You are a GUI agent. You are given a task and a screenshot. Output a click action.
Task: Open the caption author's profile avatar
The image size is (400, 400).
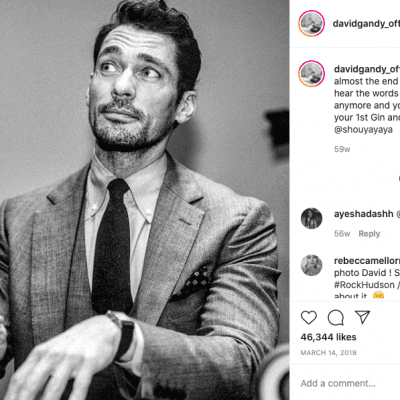pos(311,74)
